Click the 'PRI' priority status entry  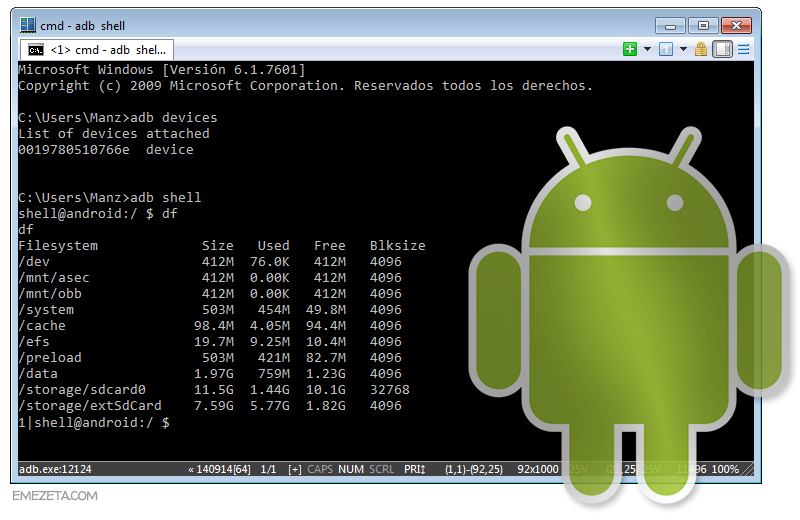pyautogui.click(x=414, y=469)
